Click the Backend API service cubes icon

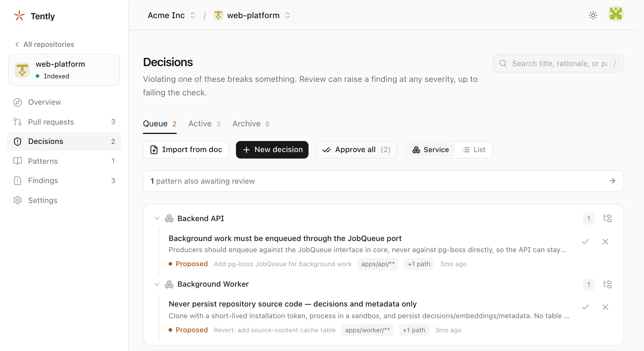[169, 218]
